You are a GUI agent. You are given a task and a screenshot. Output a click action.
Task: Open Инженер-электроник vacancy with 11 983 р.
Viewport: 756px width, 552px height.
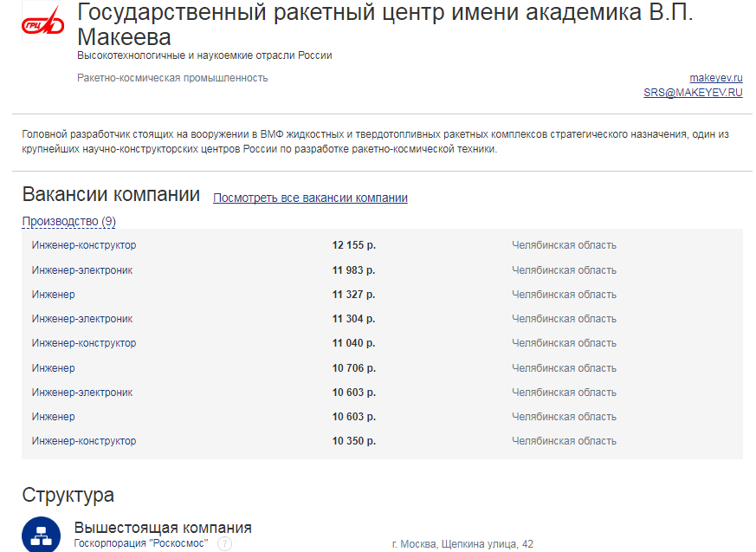click(82, 270)
